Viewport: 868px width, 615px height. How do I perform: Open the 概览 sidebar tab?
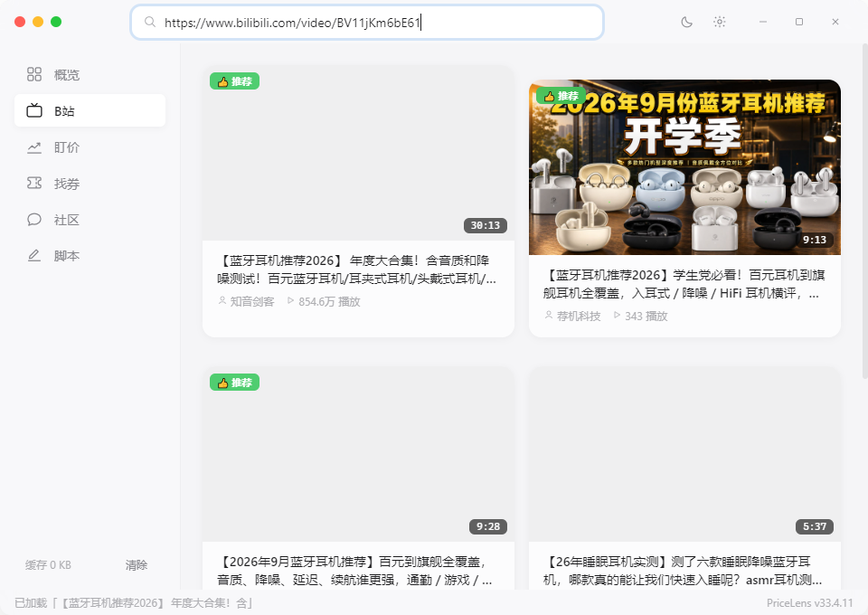pos(90,75)
